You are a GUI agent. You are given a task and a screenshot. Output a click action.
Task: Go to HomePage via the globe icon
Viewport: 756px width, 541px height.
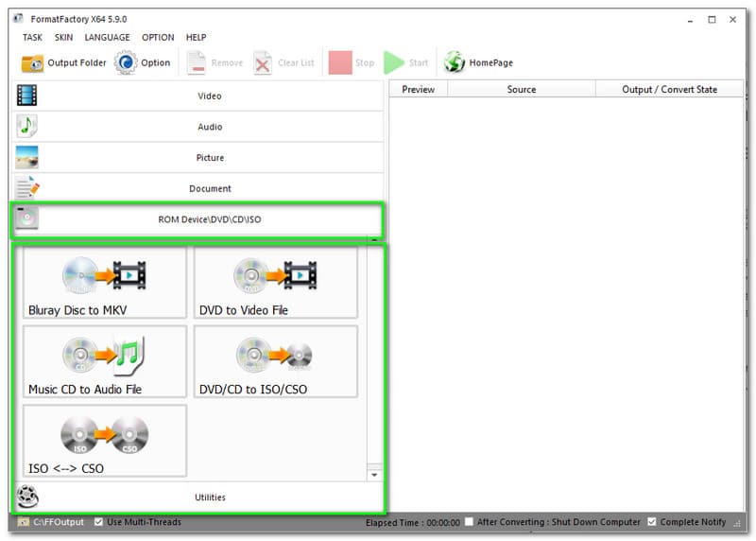pyautogui.click(x=455, y=63)
